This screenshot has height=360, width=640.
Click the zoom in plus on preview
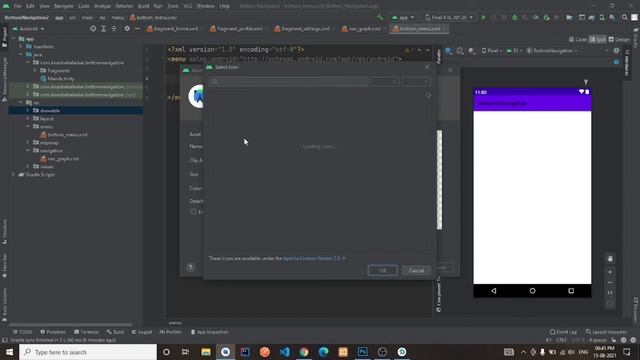[610, 272]
